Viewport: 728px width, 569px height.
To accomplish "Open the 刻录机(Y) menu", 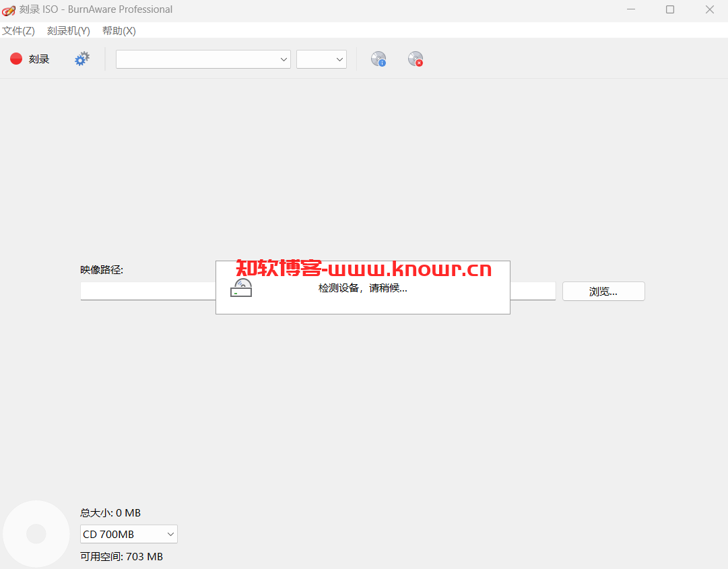I will [68, 30].
